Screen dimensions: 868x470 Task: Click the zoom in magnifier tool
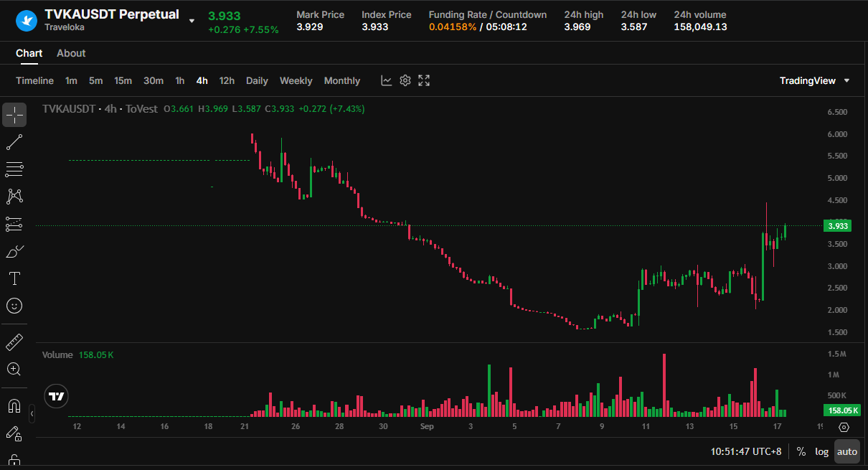[14, 370]
